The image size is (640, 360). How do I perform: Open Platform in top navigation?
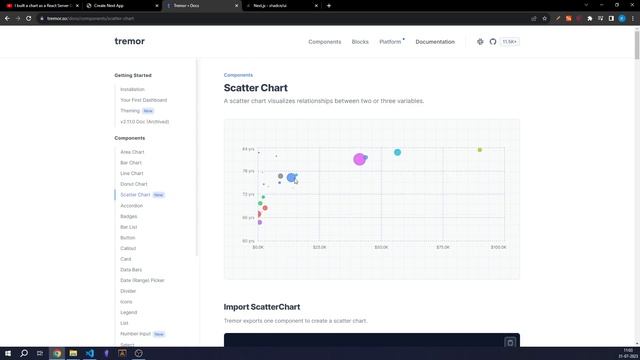pos(390,42)
